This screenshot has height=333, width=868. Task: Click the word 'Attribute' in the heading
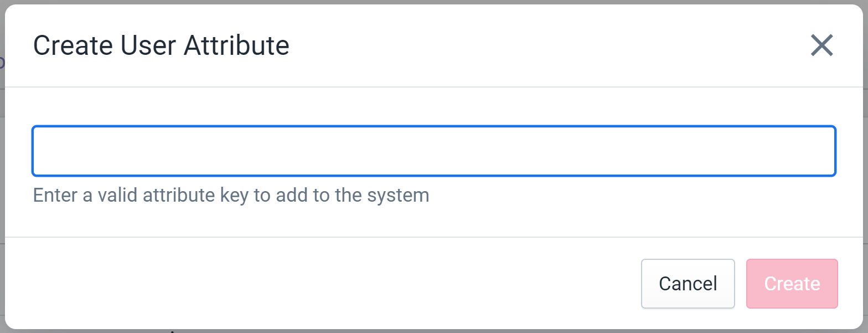pyautogui.click(x=236, y=45)
